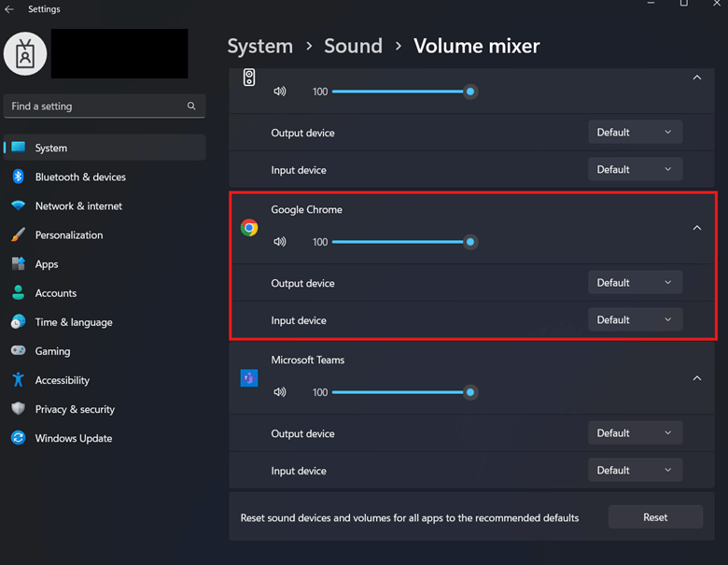Open Microsoft Teams Output device dropdown
728x565 pixels.
pyautogui.click(x=635, y=433)
